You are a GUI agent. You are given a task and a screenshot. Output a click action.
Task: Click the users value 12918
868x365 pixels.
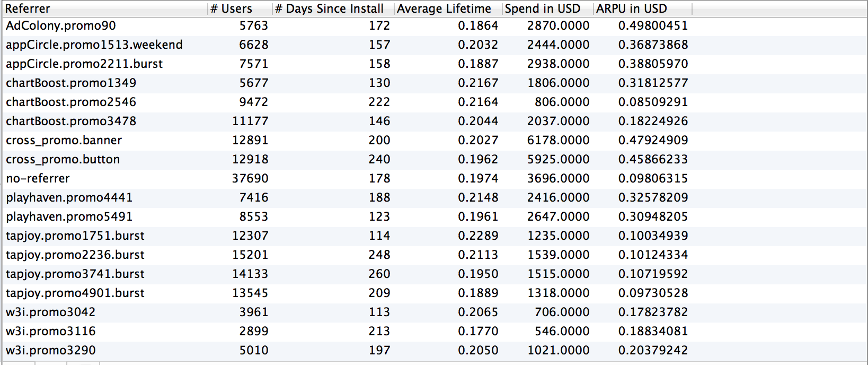250,159
